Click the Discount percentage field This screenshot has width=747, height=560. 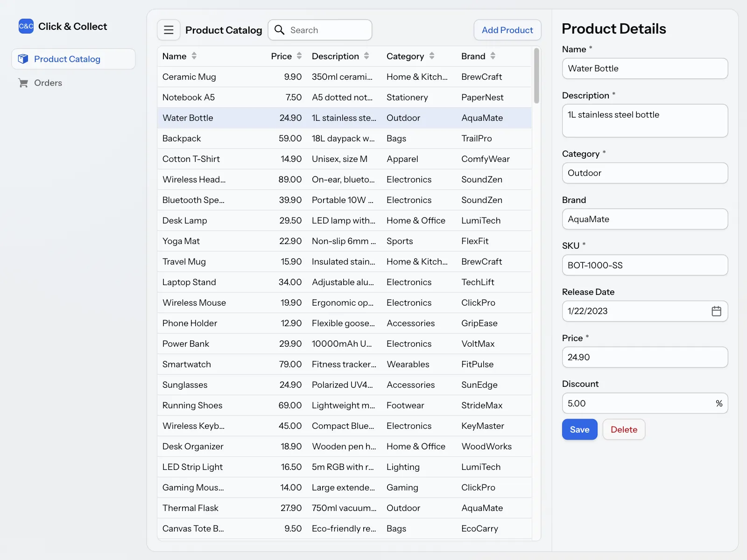point(645,403)
